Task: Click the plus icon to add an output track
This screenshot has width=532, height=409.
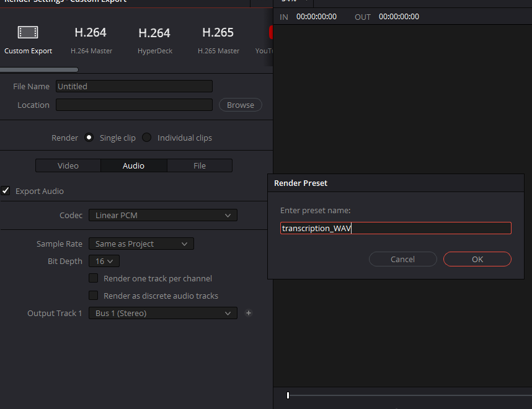Action: pyautogui.click(x=249, y=313)
